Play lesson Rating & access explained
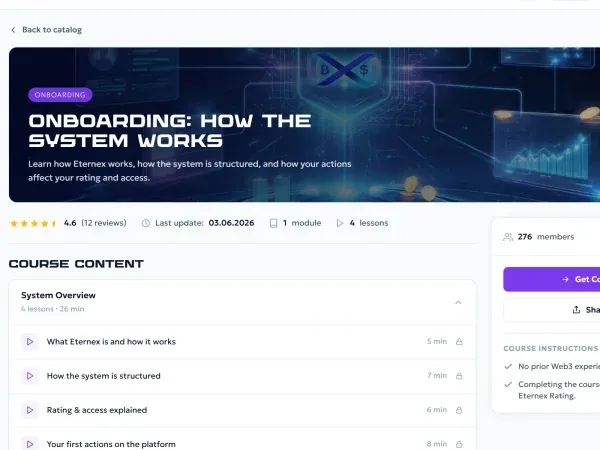This screenshot has width=600, height=450. [30, 410]
